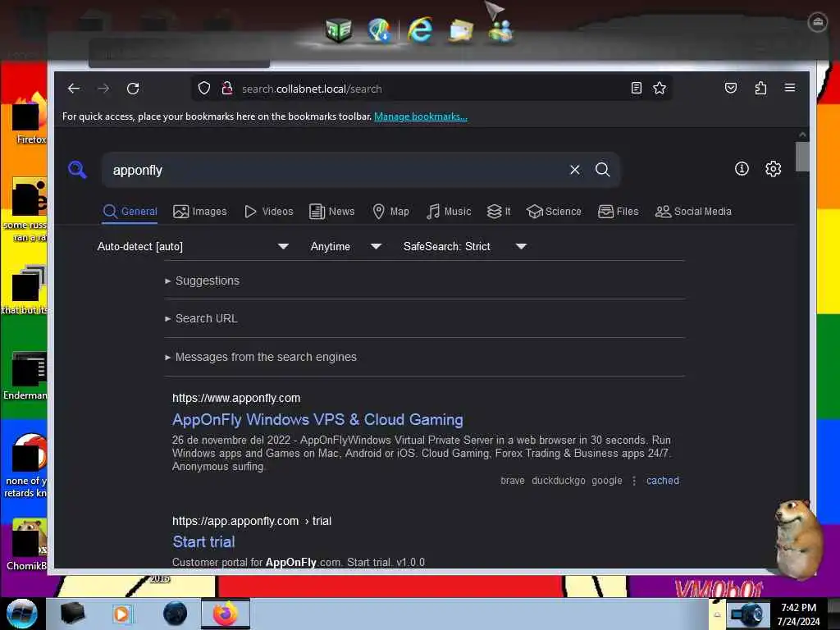Open Firefox hamburger application menu
Image resolution: width=840 pixels, height=630 pixels.
pyautogui.click(x=790, y=88)
